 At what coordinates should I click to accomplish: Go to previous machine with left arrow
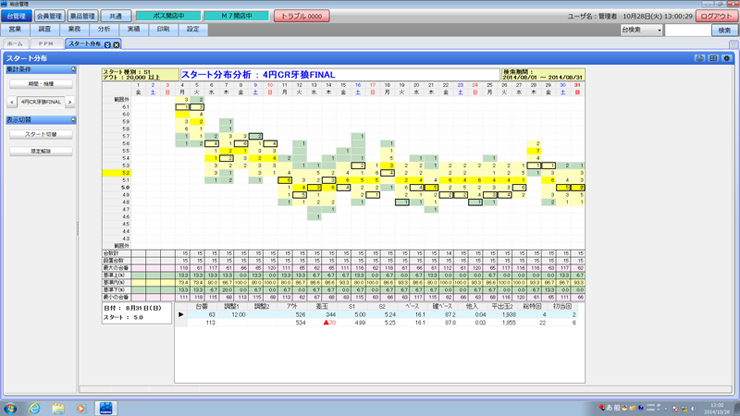12,102
